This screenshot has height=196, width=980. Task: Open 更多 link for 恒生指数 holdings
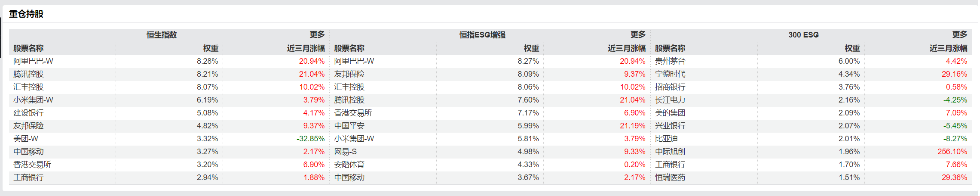[x=317, y=34]
